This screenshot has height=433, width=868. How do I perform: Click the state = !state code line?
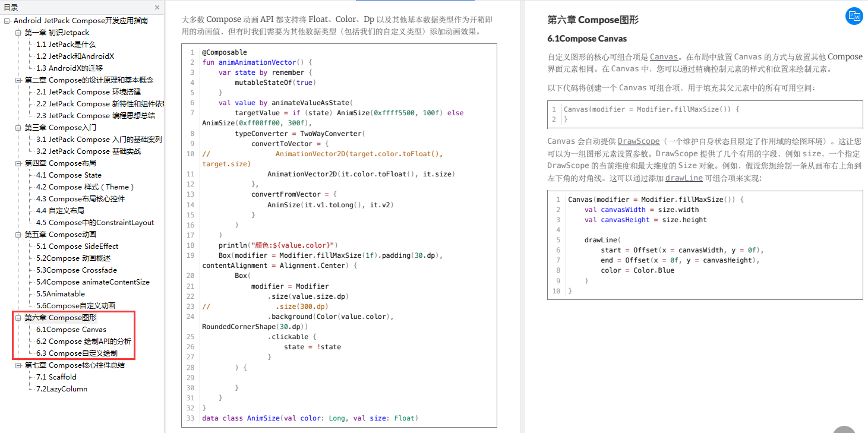click(x=313, y=347)
